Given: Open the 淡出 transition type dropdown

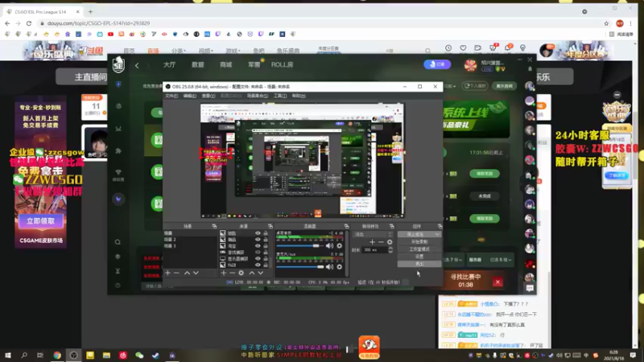Looking at the screenshot, I should (372, 234).
